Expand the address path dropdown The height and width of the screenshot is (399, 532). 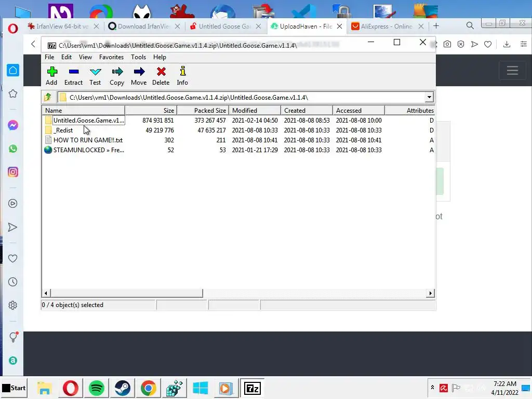[429, 97]
